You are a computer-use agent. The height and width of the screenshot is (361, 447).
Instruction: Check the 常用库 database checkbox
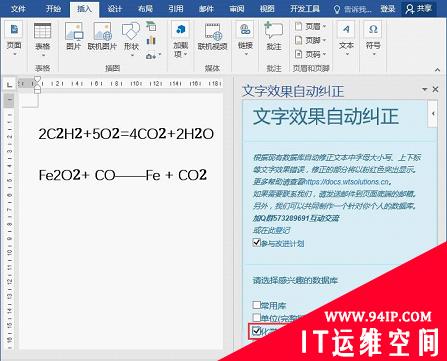256,305
